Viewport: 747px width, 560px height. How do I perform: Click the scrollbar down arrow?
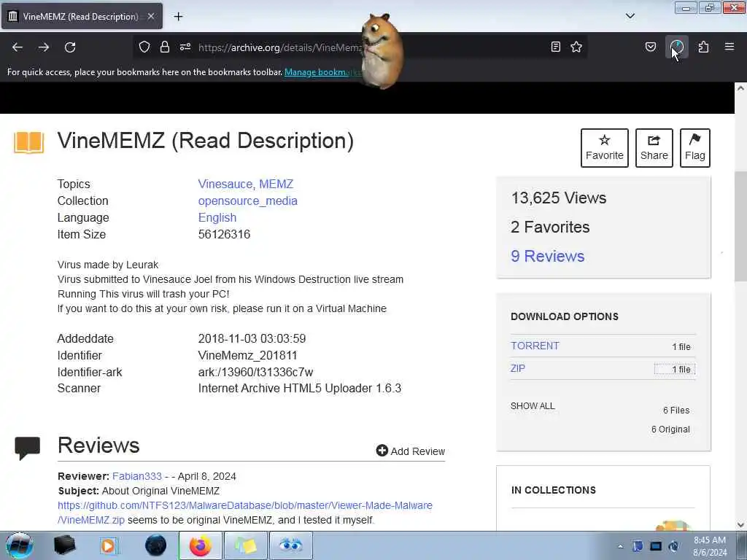[740, 525]
